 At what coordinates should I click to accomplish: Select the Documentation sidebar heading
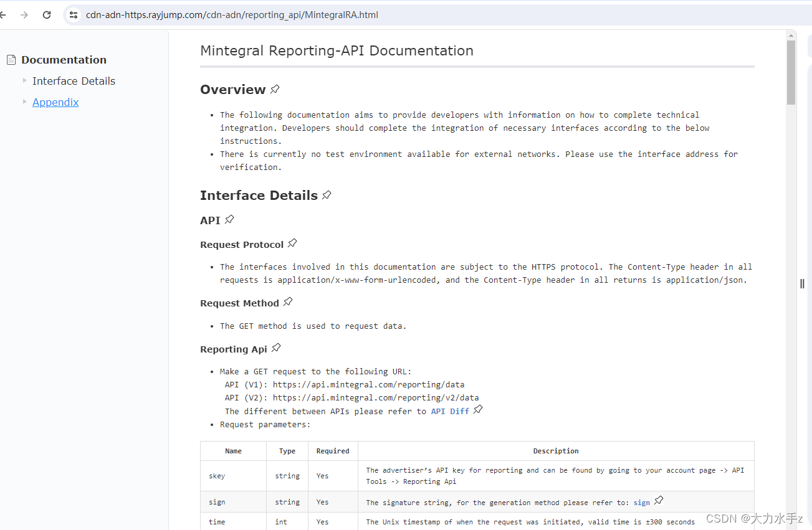point(64,60)
